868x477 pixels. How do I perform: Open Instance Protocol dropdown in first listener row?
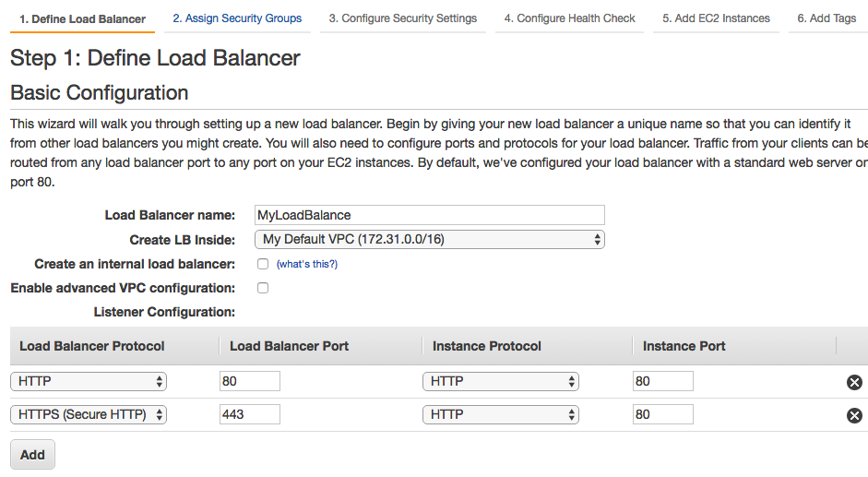tap(501, 381)
